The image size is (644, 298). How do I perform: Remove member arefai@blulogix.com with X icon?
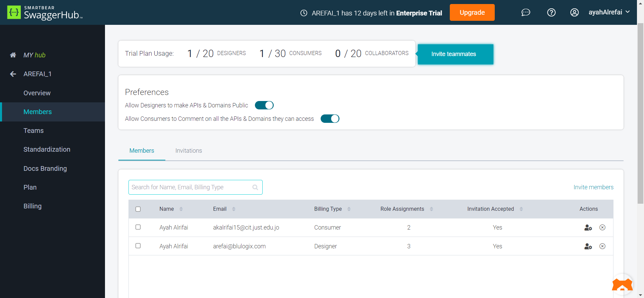click(602, 246)
